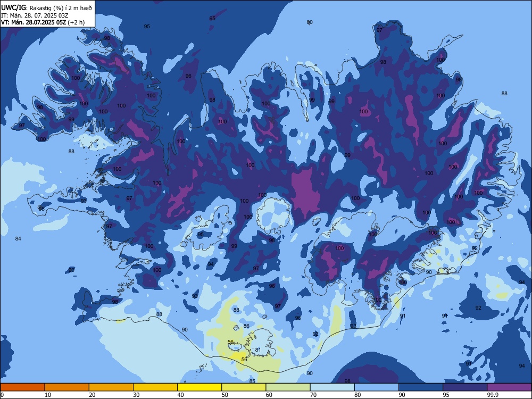The width and height of the screenshot is (532, 399).
Task: Click the '85' humidity value above the legend
Action: [x=252, y=381]
